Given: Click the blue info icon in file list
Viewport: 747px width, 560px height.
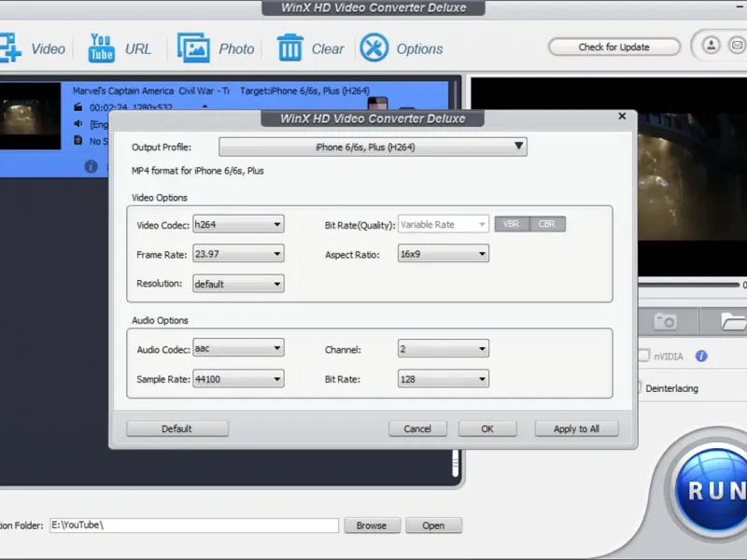Looking at the screenshot, I should point(91,166).
